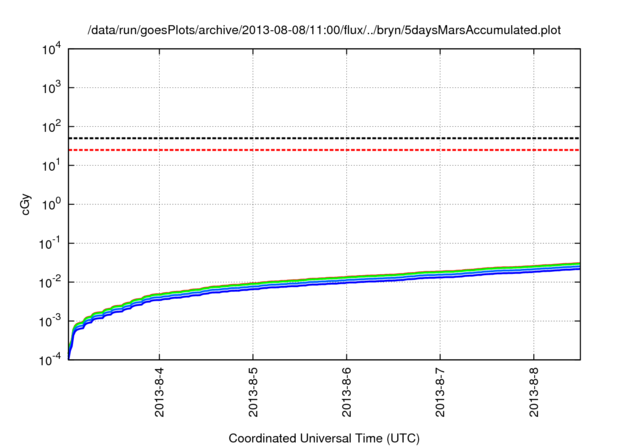This screenshot has width=640, height=448.
Task: Click the y-axis label 10^-3
Action: click(50, 321)
